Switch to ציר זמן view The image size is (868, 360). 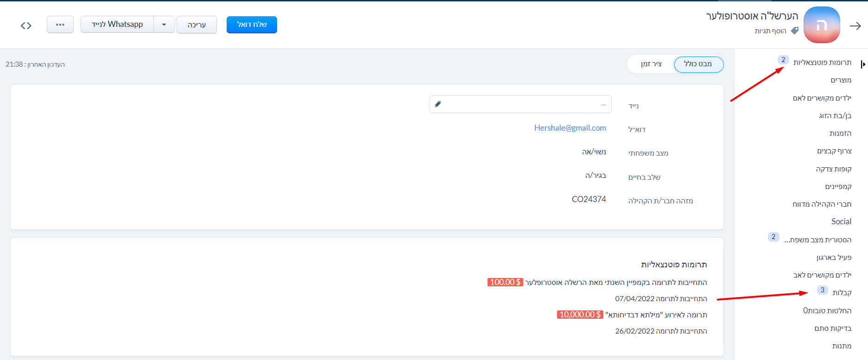(x=651, y=64)
